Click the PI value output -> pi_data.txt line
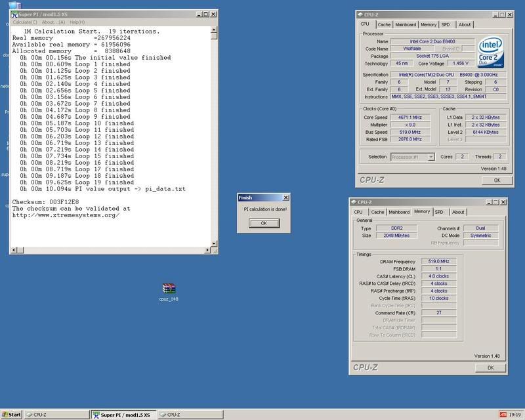Viewport: 525px width, 420px height. (x=102, y=189)
